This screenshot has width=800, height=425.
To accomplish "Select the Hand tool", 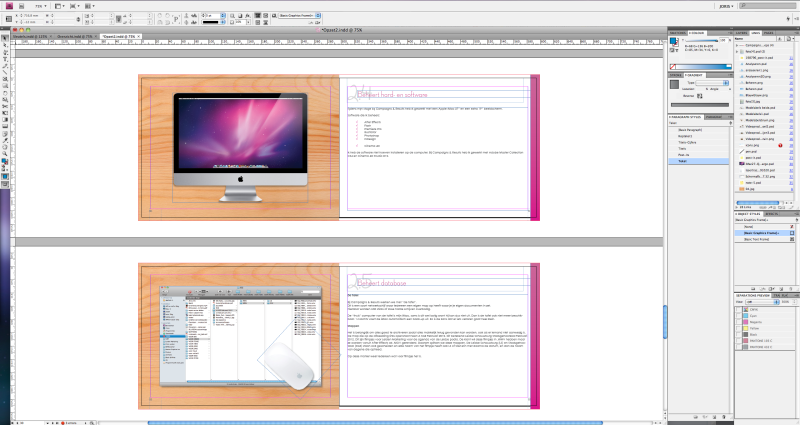I will tap(5, 147).
